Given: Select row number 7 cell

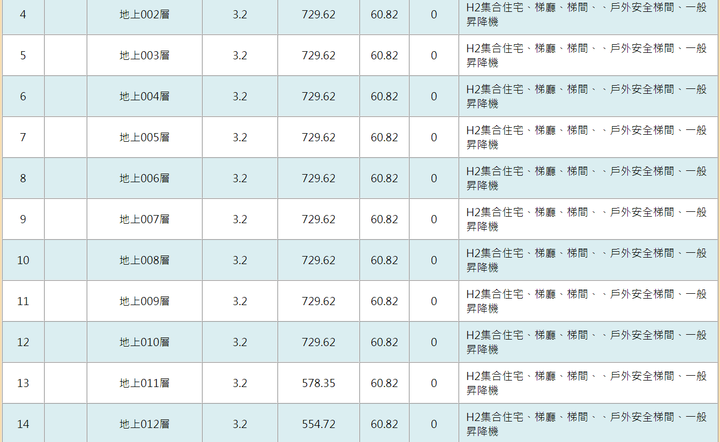Looking at the screenshot, I should [x=23, y=137].
